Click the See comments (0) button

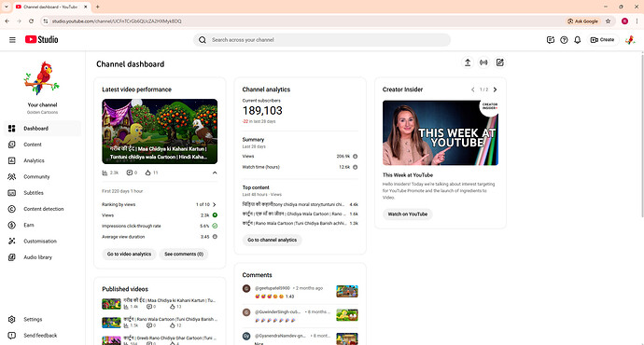[184, 254]
